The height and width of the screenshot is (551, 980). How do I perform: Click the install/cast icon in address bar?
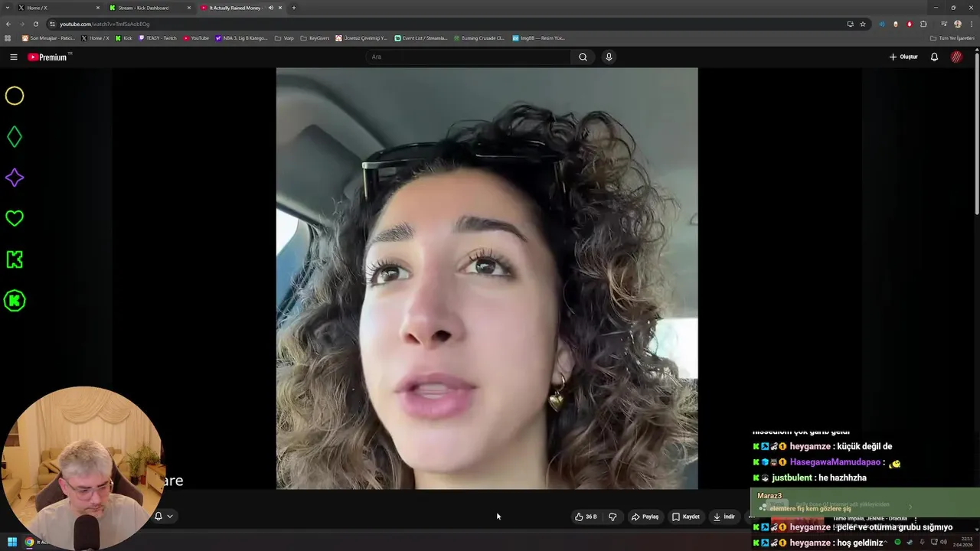click(850, 24)
